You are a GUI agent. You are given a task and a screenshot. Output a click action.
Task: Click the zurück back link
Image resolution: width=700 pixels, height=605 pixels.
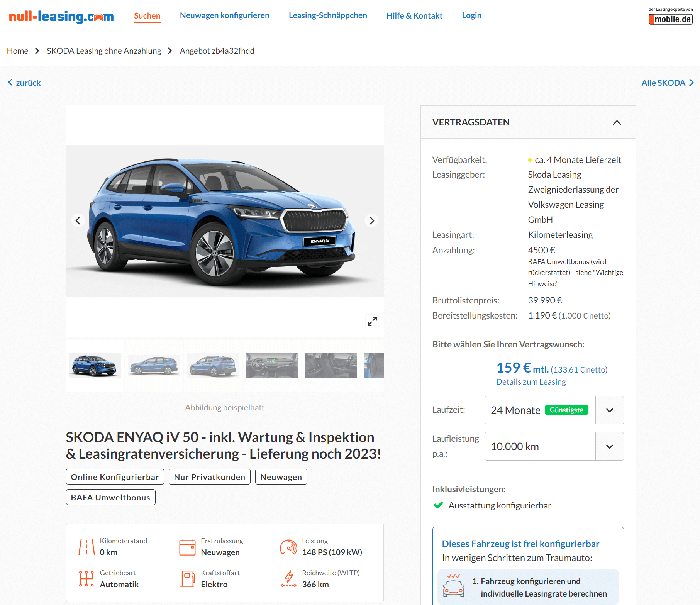[x=24, y=83]
